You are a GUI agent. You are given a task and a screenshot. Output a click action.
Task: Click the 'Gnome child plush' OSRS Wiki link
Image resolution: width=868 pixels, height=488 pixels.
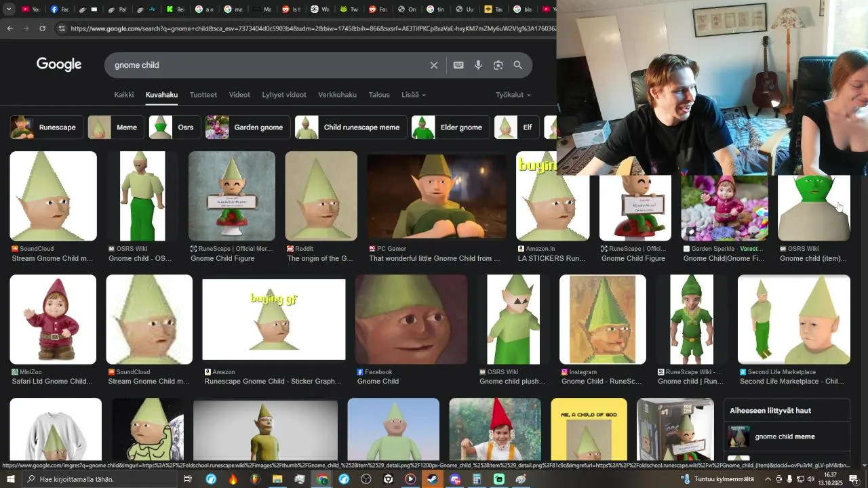pyautogui.click(x=512, y=381)
